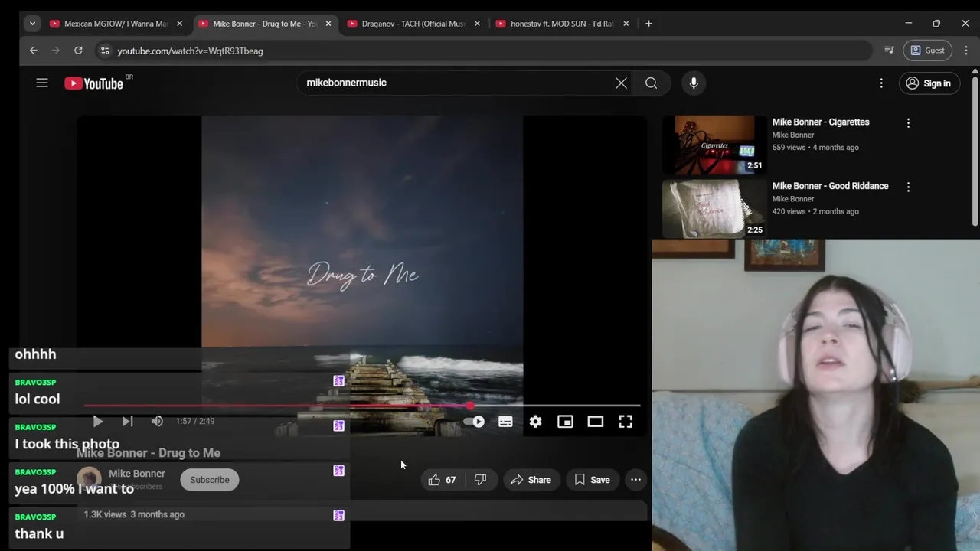Click the youtube.com address bar URL
Viewport: 980px width, 551px height.
(190, 51)
